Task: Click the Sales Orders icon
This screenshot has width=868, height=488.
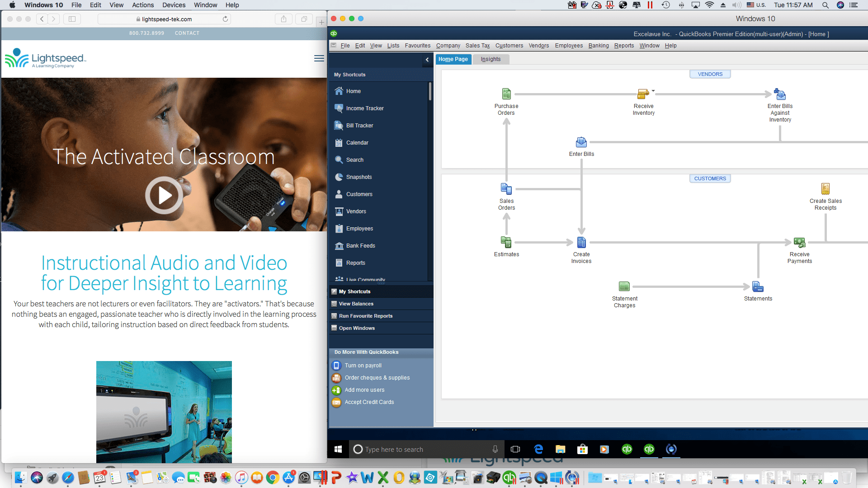Action: 506,189
